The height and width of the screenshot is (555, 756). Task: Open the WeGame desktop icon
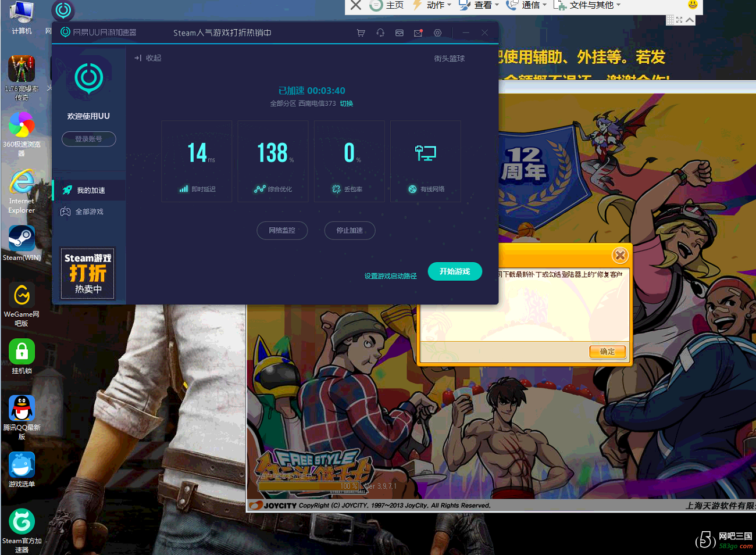22,303
